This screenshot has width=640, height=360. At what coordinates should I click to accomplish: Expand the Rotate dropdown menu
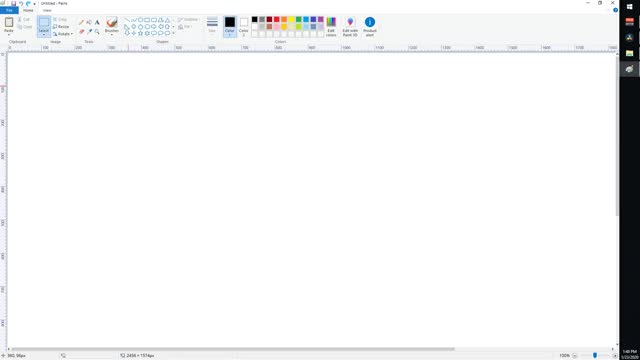click(72, 34)
